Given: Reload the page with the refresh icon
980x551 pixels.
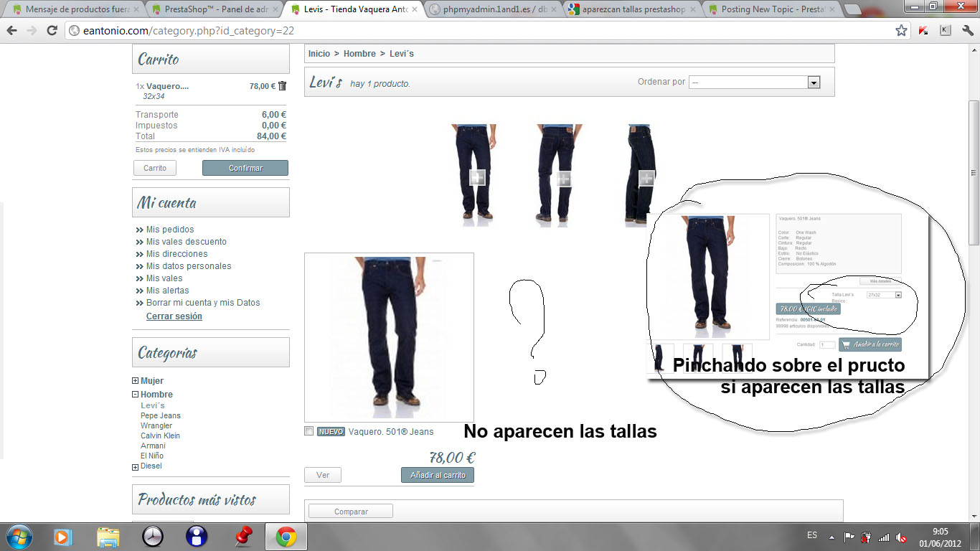Looking at the screenshot, I should pos(52,31).
